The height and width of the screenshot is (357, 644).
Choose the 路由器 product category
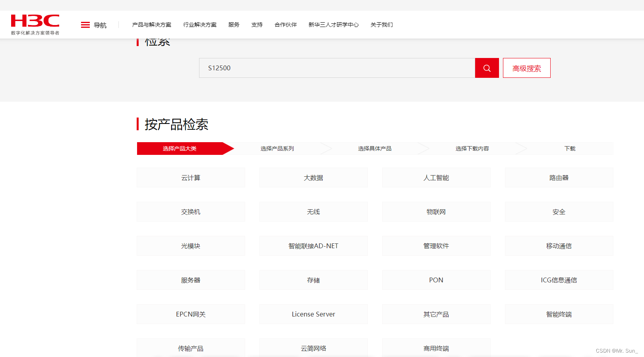coord(559,178)
